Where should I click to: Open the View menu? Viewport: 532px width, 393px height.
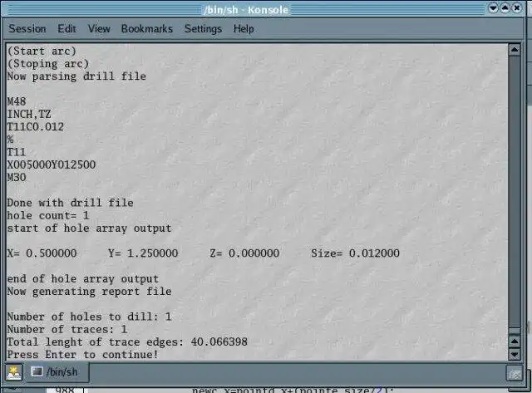[x=99, y=28]
